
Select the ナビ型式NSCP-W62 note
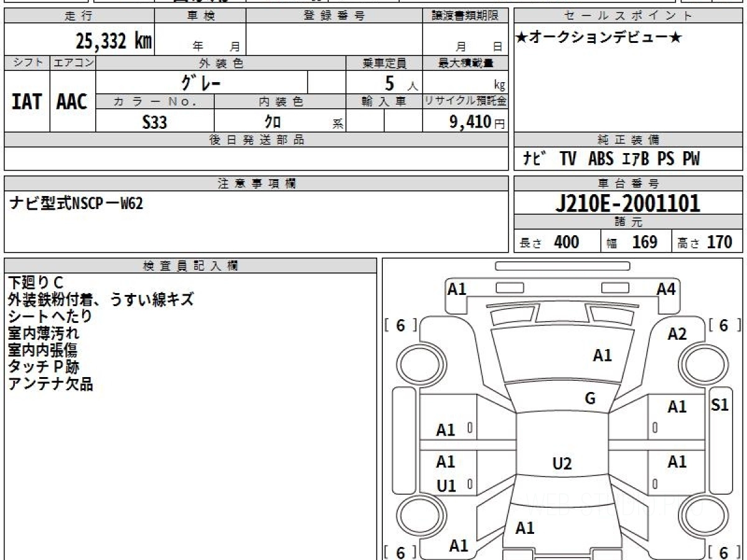(x=76, y=203)
